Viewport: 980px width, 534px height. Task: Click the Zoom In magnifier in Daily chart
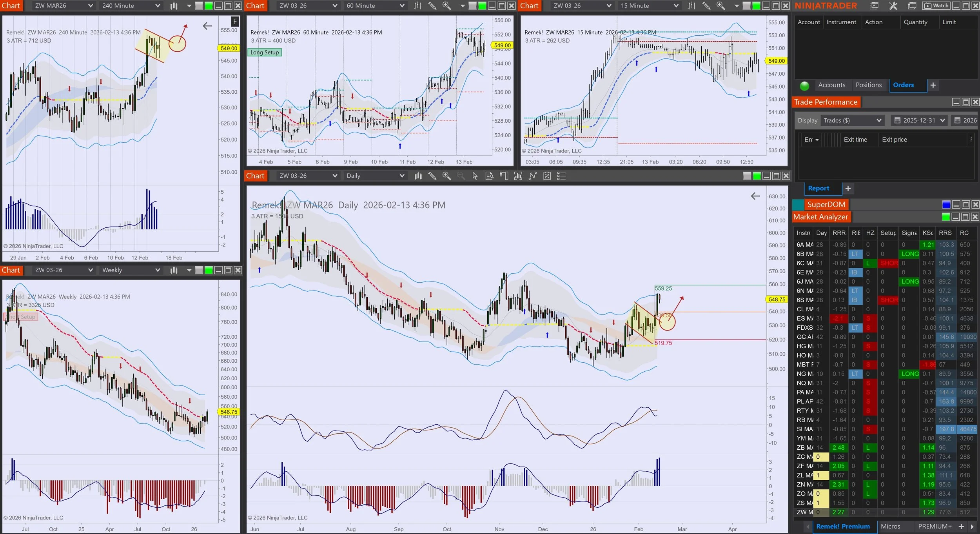pyautogui.click(x=446, y=176)
